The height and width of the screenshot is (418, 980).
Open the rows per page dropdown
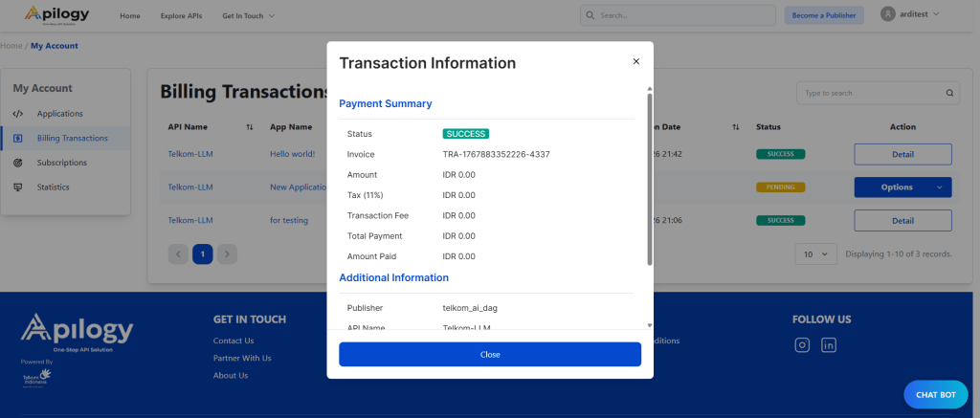pyautogui.click(x=815, y=254)
